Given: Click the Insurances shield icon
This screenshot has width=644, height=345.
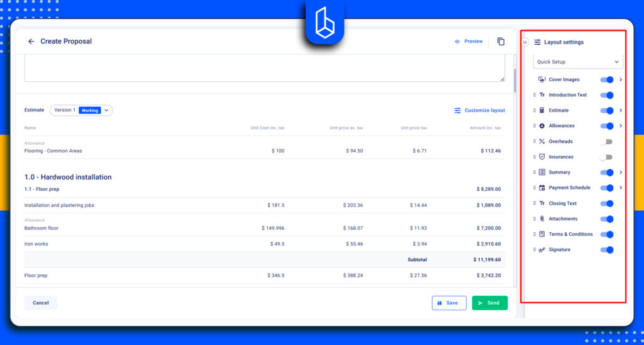Looking at the screenshot, I should tap(541, 157).
